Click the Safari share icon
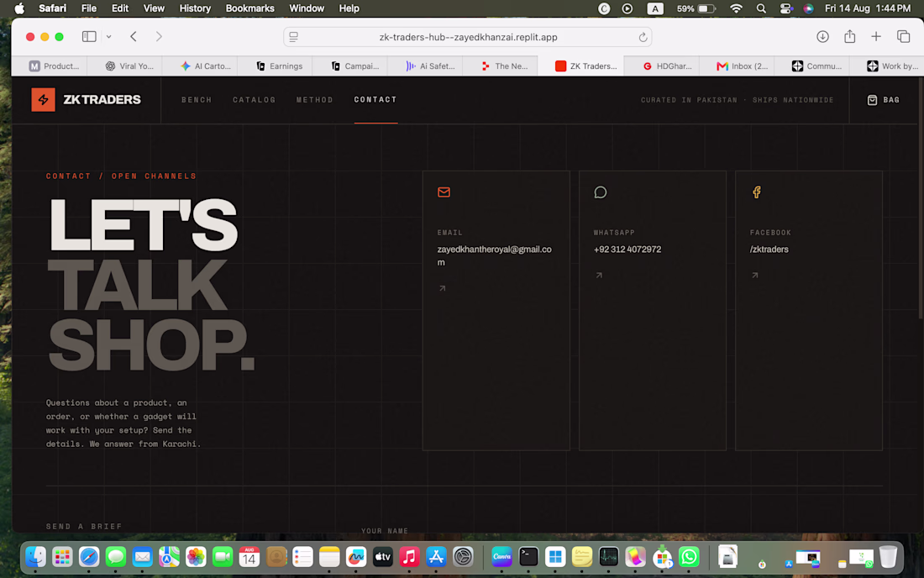Image resolution: width=924 pixels, height=578 pixels. 850,36
